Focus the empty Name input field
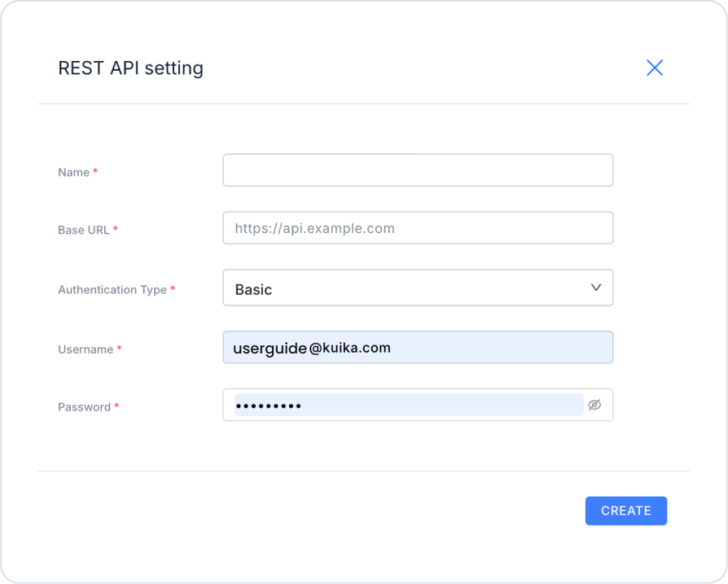The image size is (728, 584). tap(417, 170)
